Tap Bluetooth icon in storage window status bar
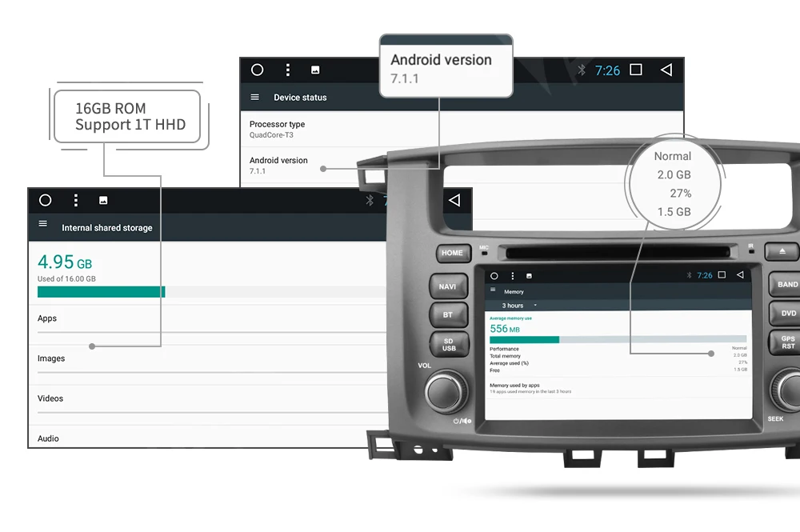Screen dimensions: 800x532 point(370,201)
